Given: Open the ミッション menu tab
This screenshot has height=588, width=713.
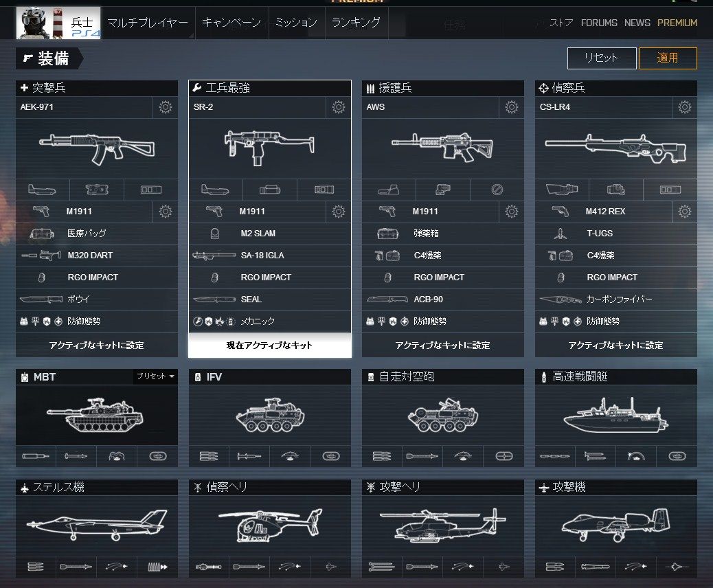Looking at the screenshot, I should coord(297,22).
